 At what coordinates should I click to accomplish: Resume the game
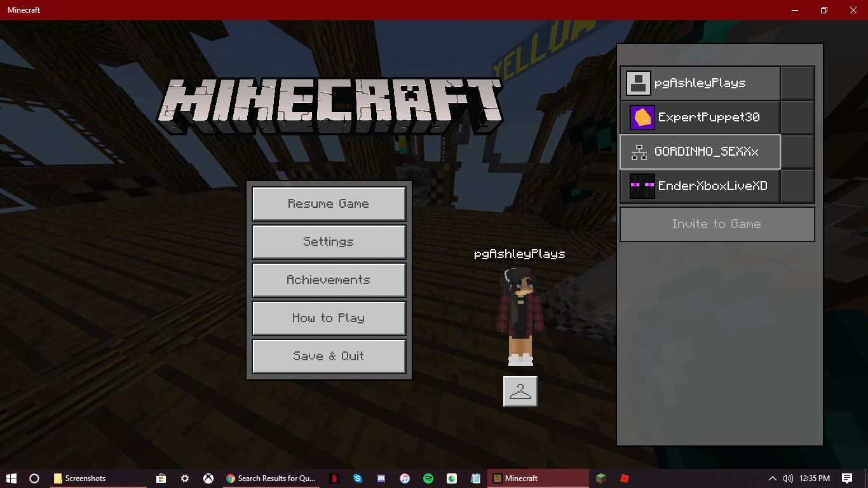point(329,204)
